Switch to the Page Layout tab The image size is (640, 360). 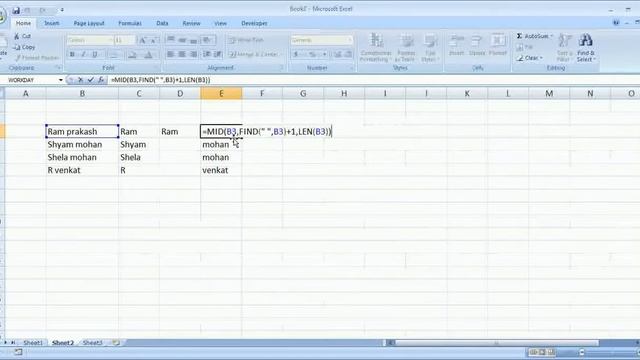tap(89, 23)
